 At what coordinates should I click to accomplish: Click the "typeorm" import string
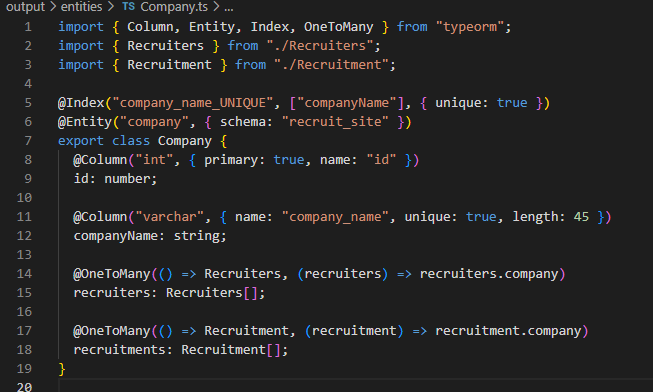pyautogui.click(x=470, y=27)
